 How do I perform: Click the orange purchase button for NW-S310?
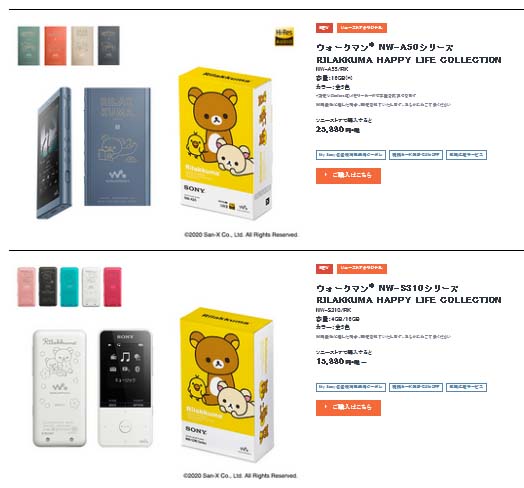point(348,408)
